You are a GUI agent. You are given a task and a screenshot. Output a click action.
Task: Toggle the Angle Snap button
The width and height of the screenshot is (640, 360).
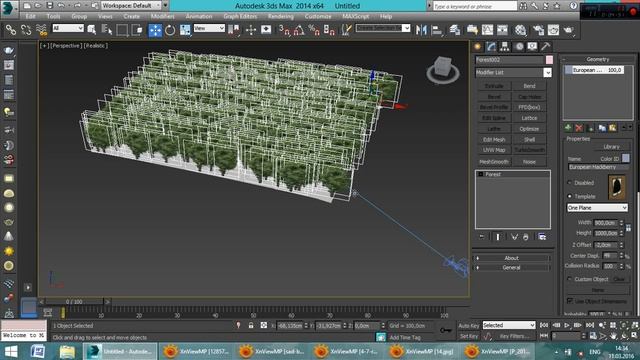299,30
